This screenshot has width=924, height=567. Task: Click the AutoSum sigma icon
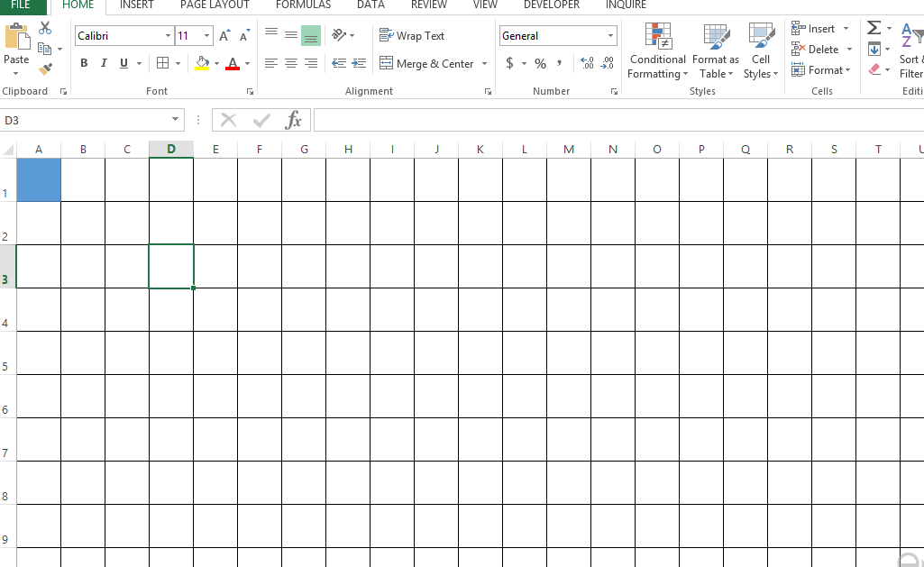coord(874,28)
